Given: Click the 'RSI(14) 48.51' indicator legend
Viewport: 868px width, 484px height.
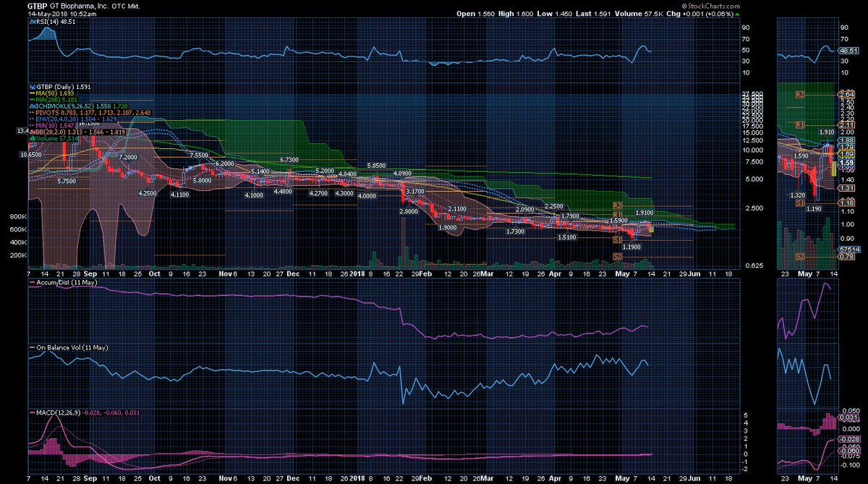Looking at the screenshot, I should (53, 22).
